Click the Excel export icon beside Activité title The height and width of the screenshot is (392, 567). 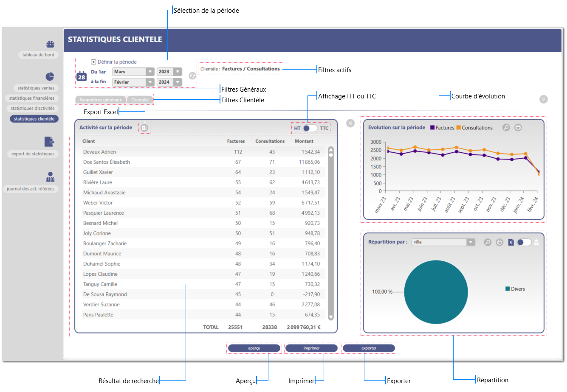click(x=144, y=128)
